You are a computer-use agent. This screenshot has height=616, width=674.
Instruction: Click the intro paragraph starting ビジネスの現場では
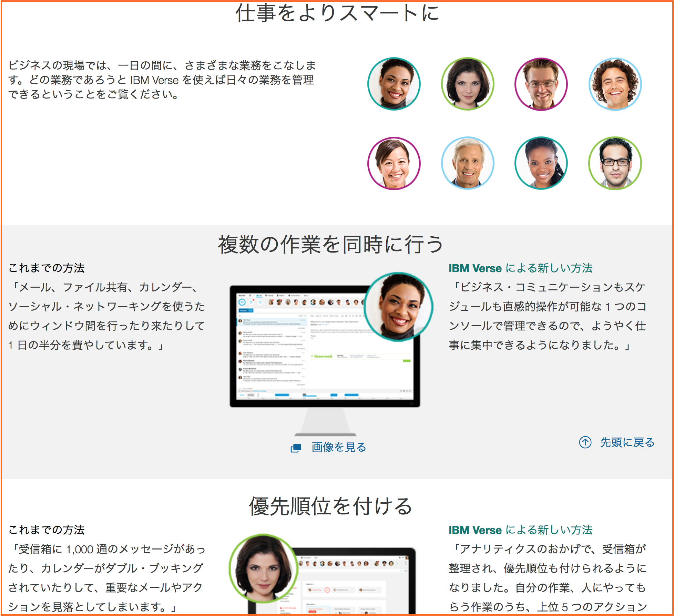[x=162, y=80]
